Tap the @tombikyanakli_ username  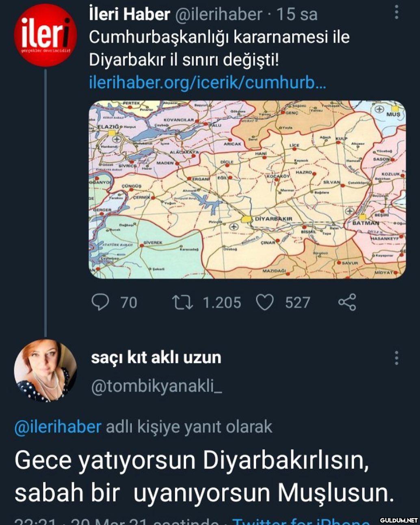(x=156, y=387)
